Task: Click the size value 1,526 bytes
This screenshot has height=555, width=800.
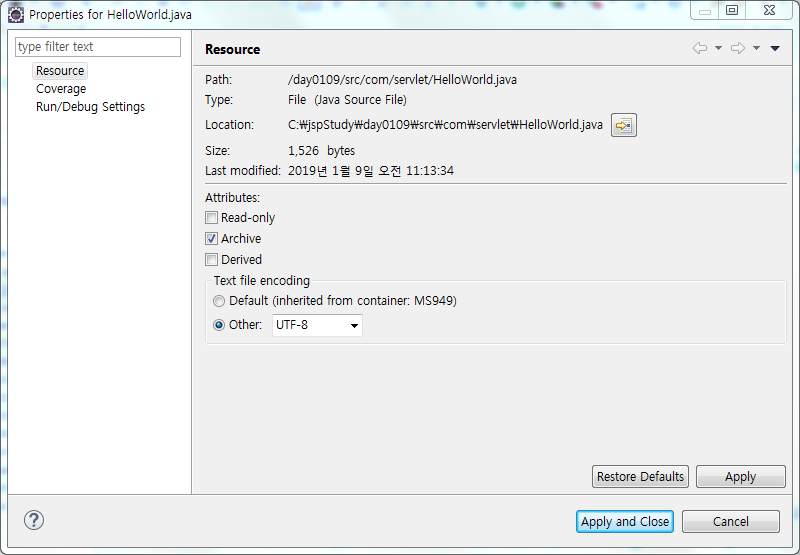Action: [x=321, y=150]
